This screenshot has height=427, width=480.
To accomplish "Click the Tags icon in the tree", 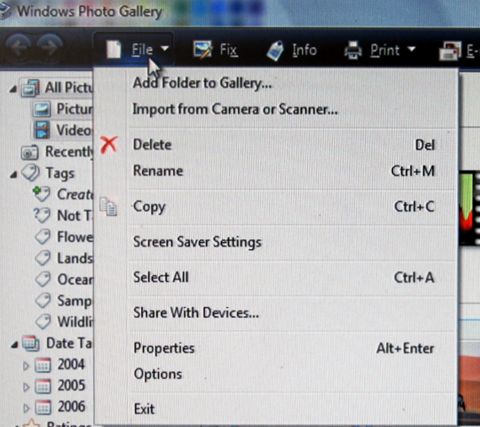I will point(31,173).
